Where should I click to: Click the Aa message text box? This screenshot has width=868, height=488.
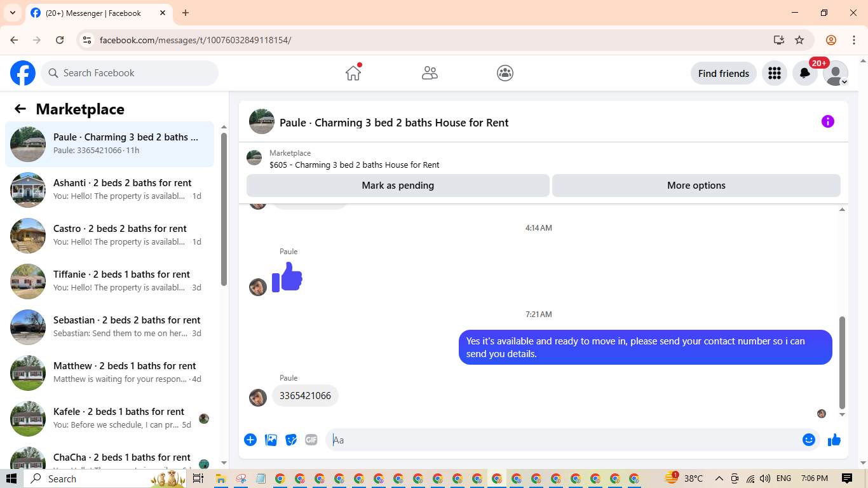564,440
